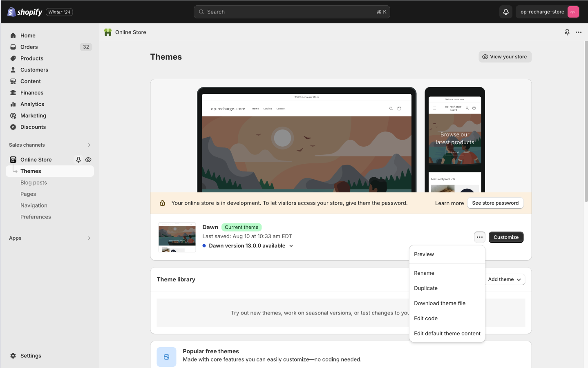Click the Content icon in sidebar
The image size is (588, 368).
(13, 81)
